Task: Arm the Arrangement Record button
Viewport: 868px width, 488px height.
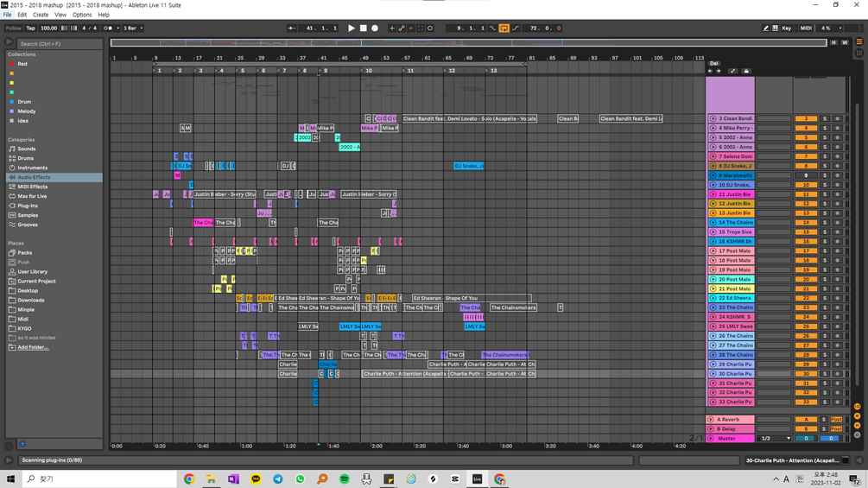Action: point(375,28)
